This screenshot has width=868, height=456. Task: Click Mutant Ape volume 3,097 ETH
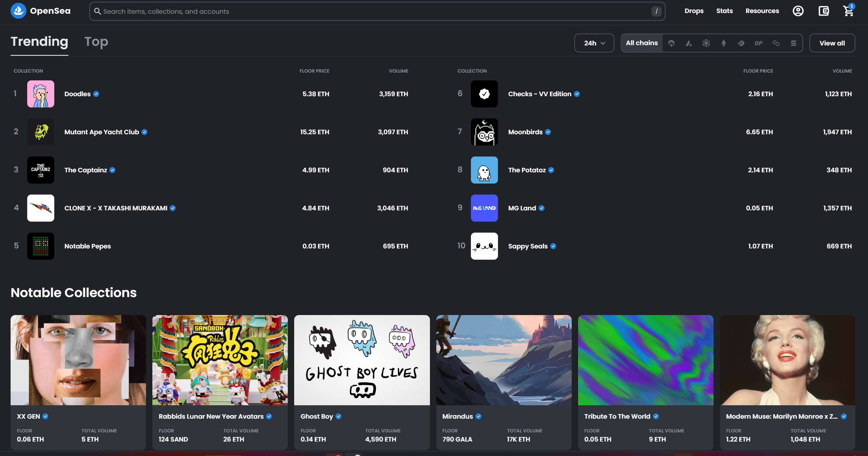coord(393,132)
